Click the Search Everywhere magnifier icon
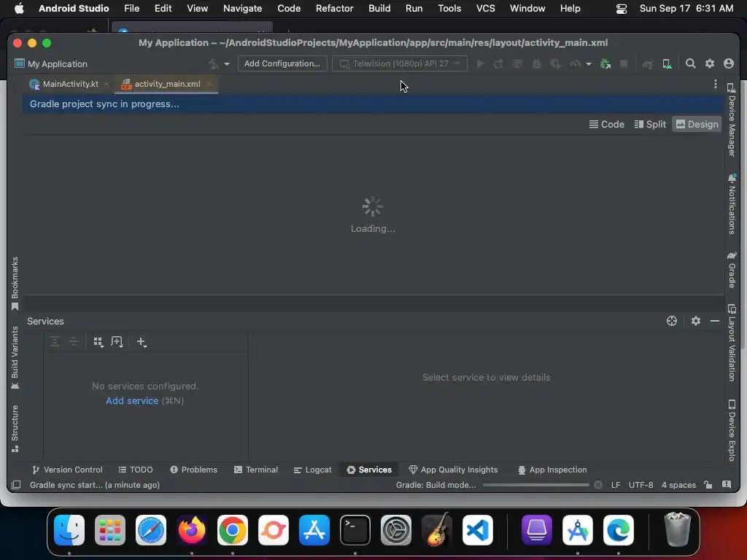The width and height of the screenshot is (747, 560). tap(690, 63)
